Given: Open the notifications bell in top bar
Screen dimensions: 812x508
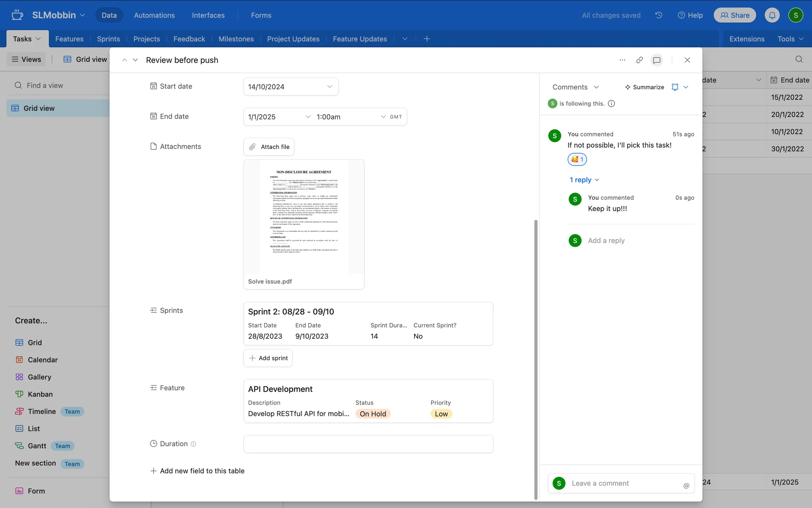Looking at the screenshot, I should coord(772,15).
